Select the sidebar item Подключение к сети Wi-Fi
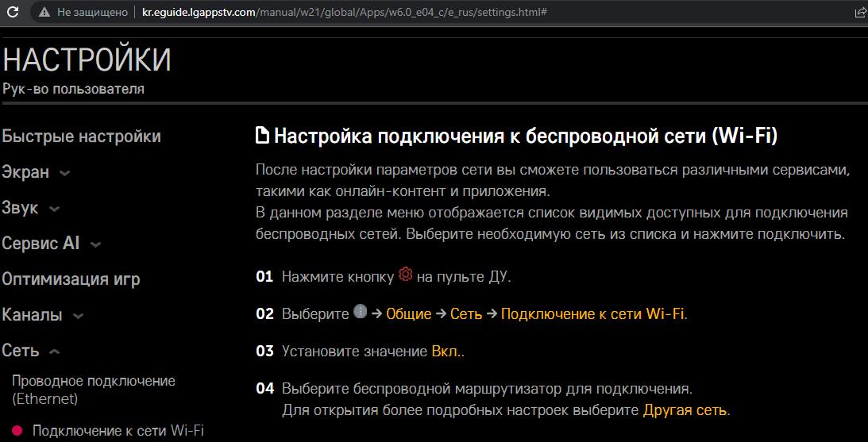Image resolution: width=868 pixels, height=442 pixels. click(x=118, y=431)
